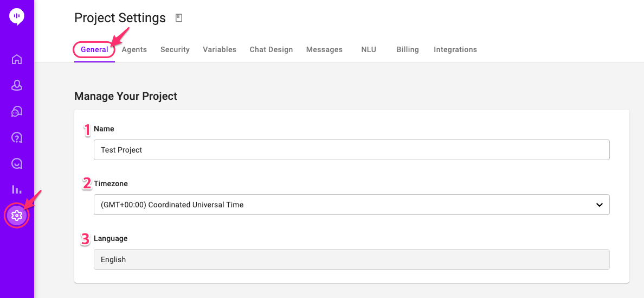Open the smiley chat bubble icon
Viewport: 644px width, 298px height.
click(x=17, y=163)
